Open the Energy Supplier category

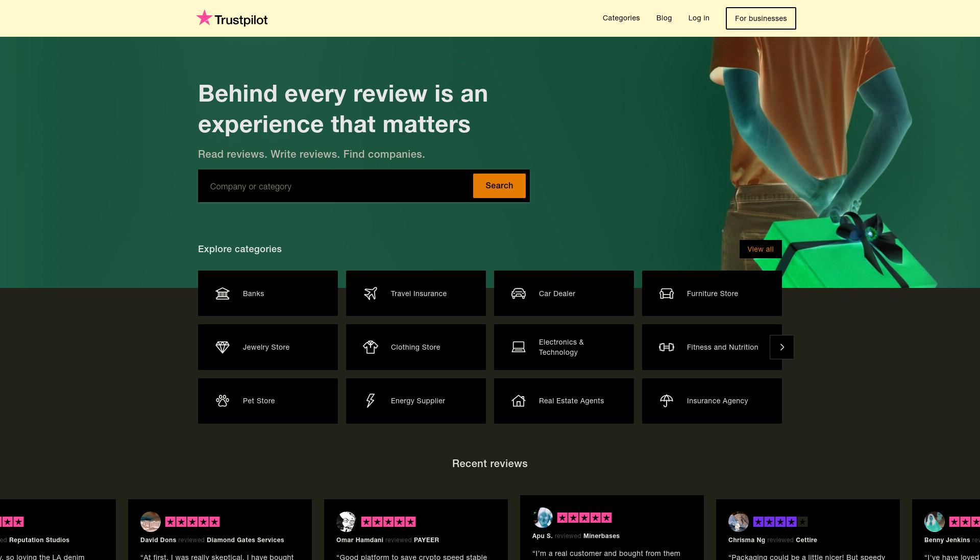tap(416, 401)
